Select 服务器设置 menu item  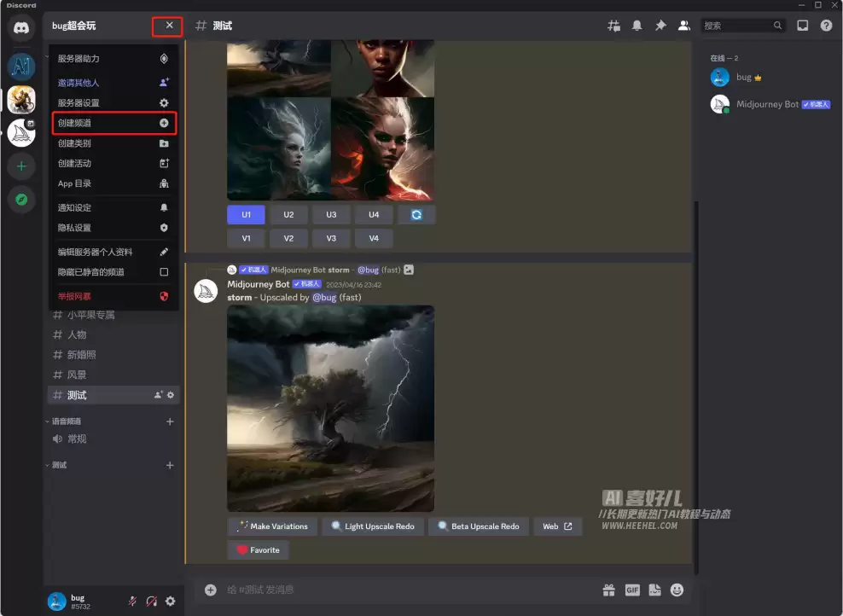(113, 102)
